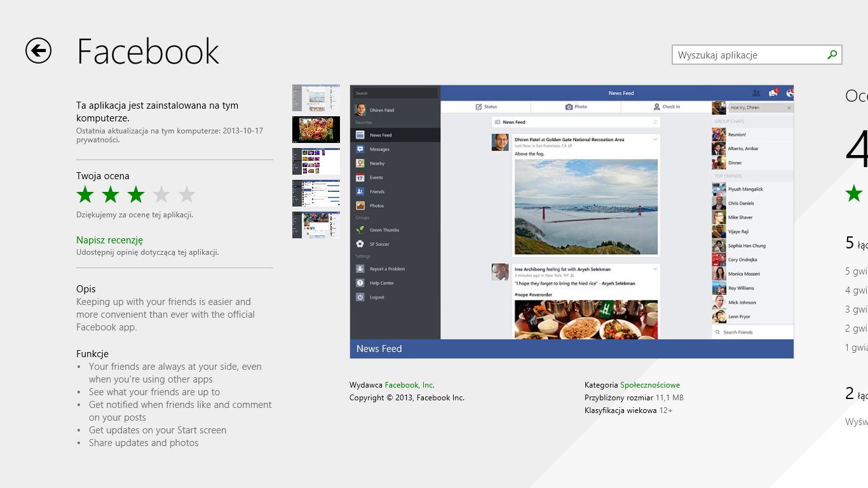Click 'Get updates on your Start screen'
This screenshot has height=488, width=868.
[x=158, y=430]
